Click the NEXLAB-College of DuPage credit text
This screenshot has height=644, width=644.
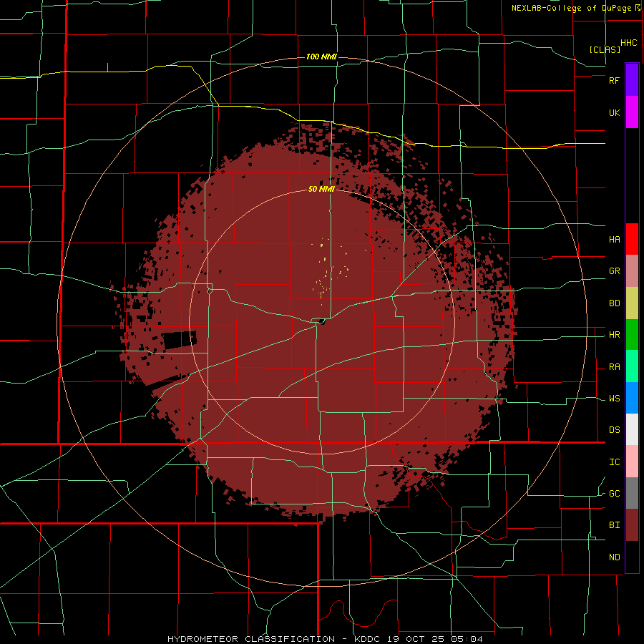point(572,8)
